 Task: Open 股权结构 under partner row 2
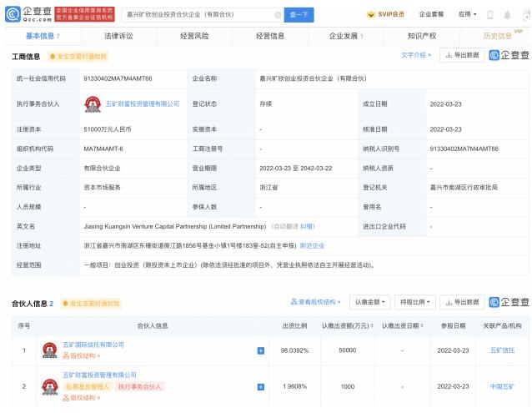pyautogui.click(x=82, y=397)
